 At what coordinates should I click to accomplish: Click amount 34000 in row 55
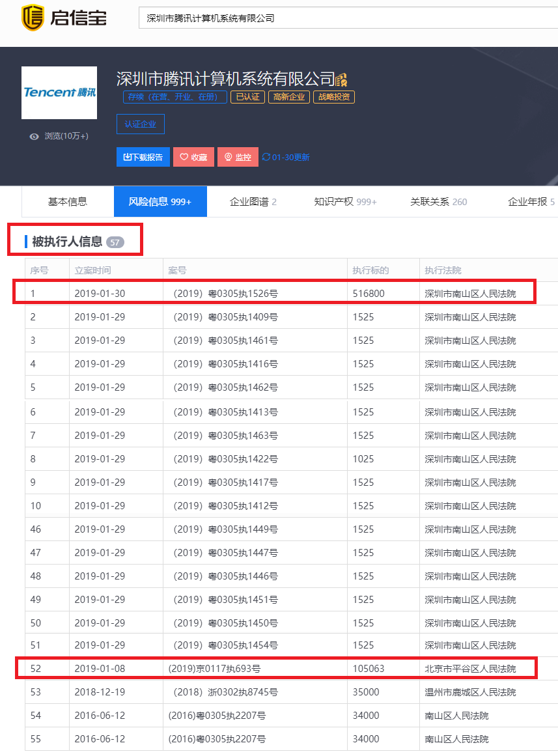point(366,739)
